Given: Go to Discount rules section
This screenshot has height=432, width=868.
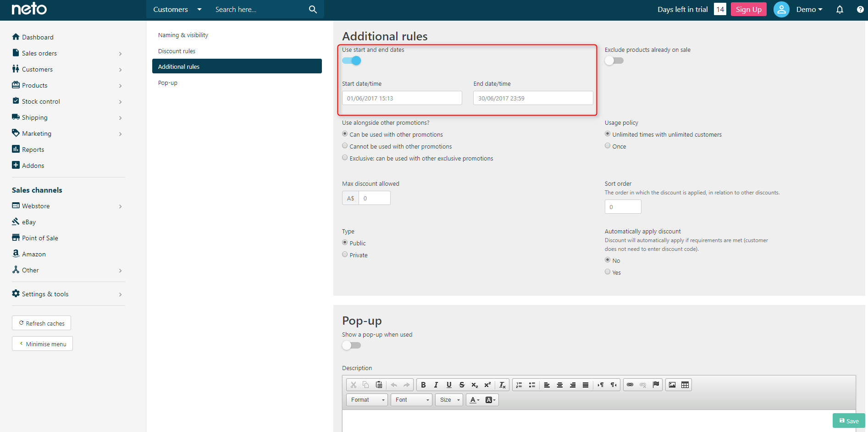Looking at the screenshot, I should tap(177, 51).
